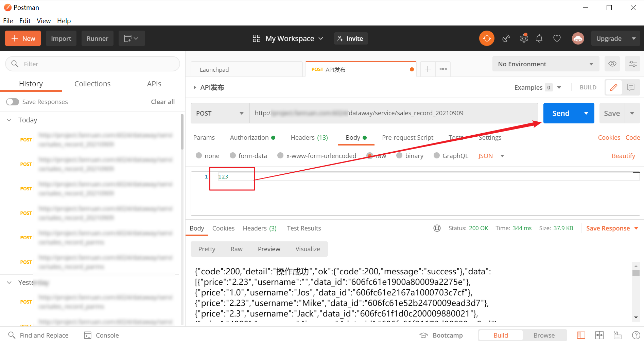Click the response body scrollbar thumb
Screen dimensions: 644x342
(636, 273)
